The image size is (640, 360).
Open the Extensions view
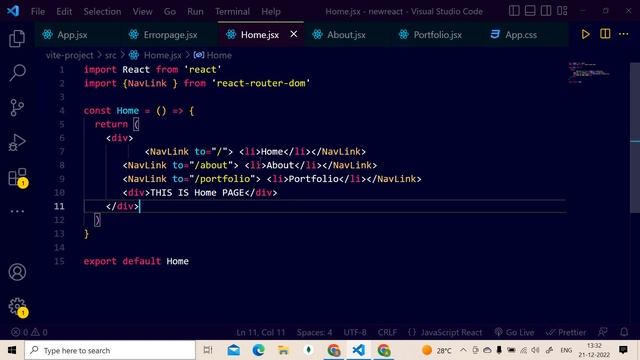[18, 178]
